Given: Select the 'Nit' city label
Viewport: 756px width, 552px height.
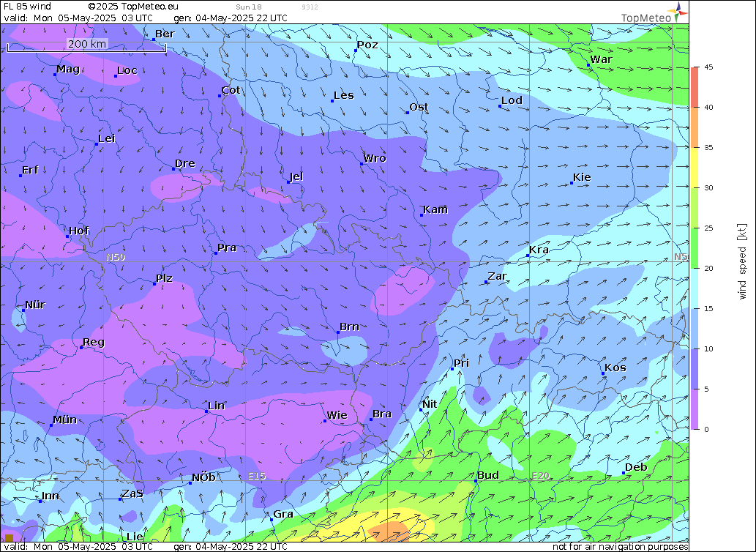Looking at the screenshot, I should tap(430, 404).
